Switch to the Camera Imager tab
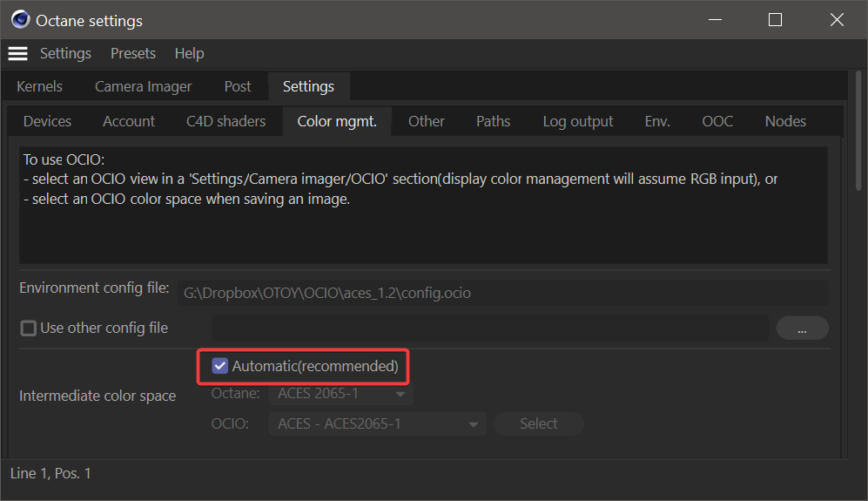 coord(143,86)
